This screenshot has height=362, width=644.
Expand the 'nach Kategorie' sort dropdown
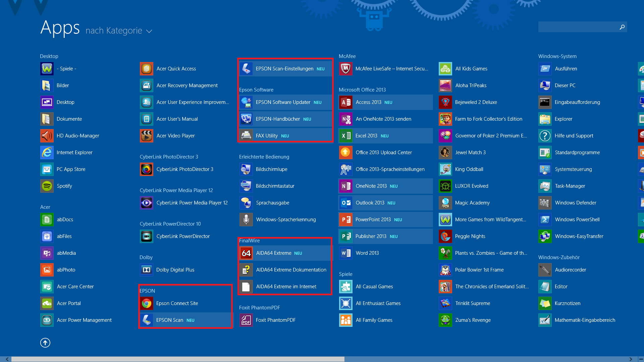(114, 31)
